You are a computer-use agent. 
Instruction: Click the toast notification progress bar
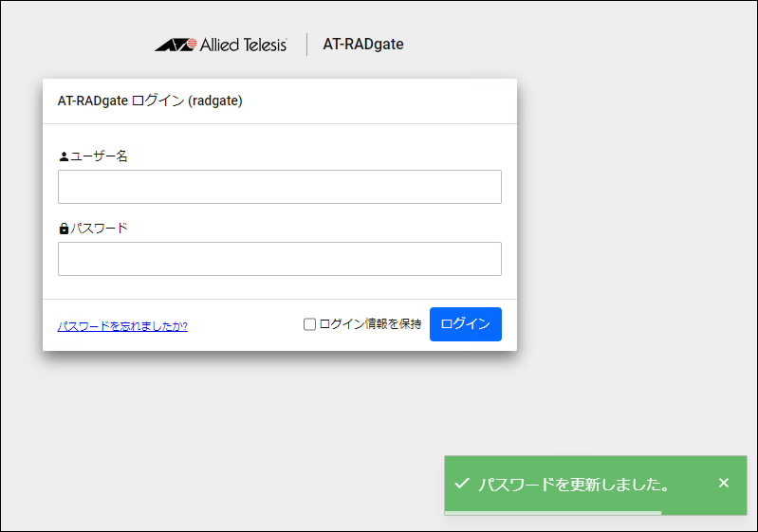552,513
